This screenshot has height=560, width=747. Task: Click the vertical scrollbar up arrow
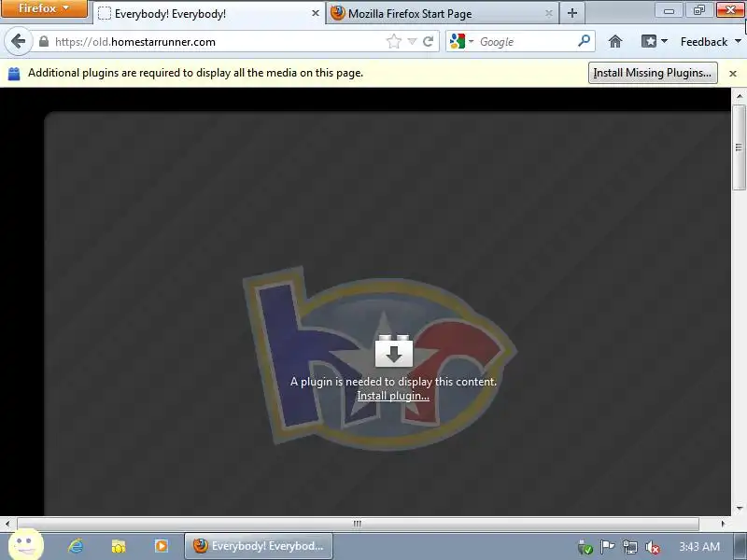point(739,96)
